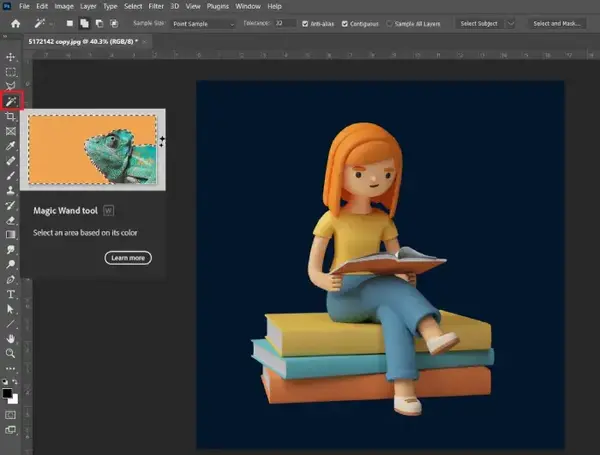Screen dimensions: 600x455
Task: Open the 3D menu
Action: pos(174,7)
